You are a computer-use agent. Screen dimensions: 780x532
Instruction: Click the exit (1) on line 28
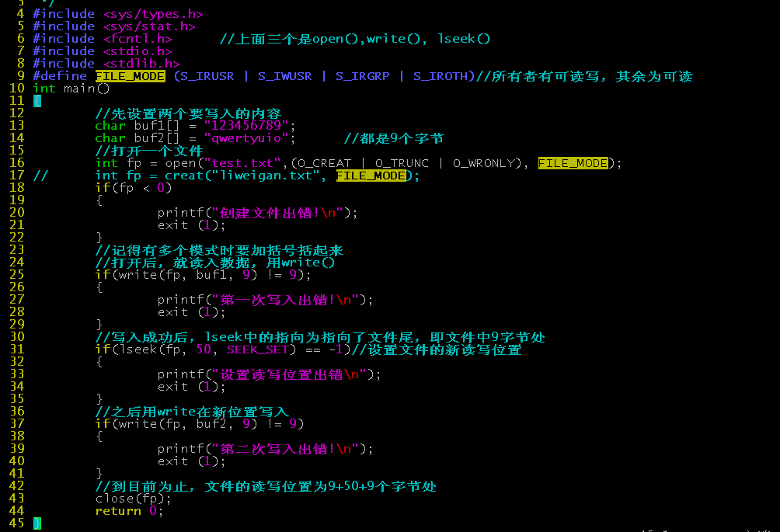(x=192, y=312)
